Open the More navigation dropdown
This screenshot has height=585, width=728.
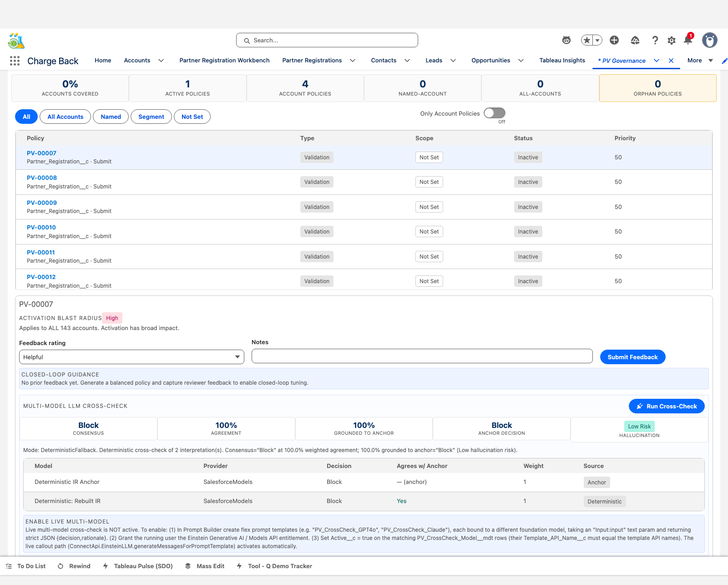point(700,61)
